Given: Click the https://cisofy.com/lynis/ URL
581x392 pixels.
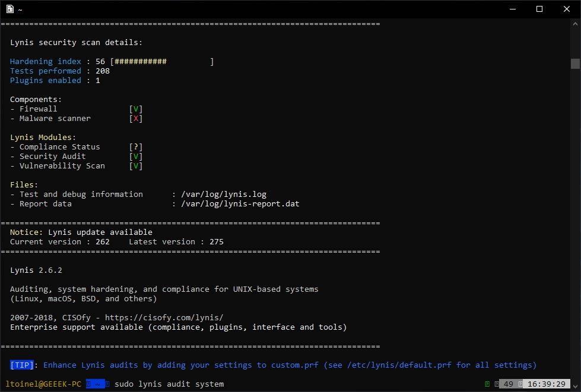Looking at the screenshot, I should [164, 318].
